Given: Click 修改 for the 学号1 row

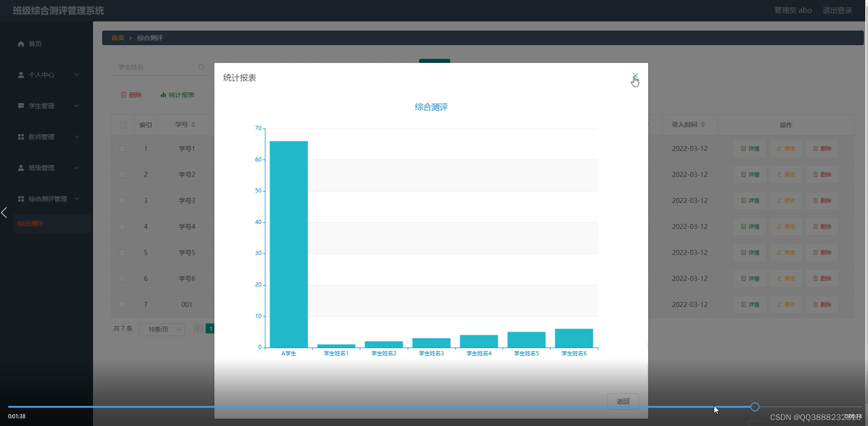Looking at the screenshot, I should (x=786, y=149).
